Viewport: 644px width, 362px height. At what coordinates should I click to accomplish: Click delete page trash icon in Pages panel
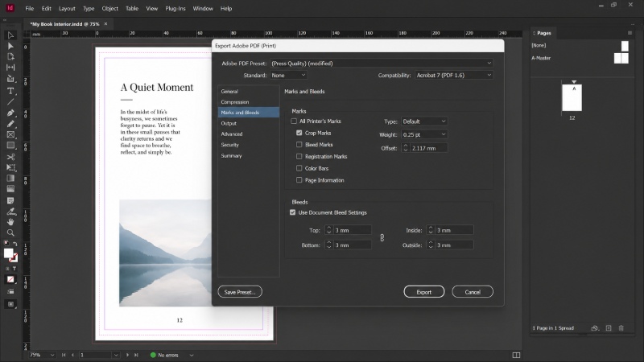tap(621, 328)
